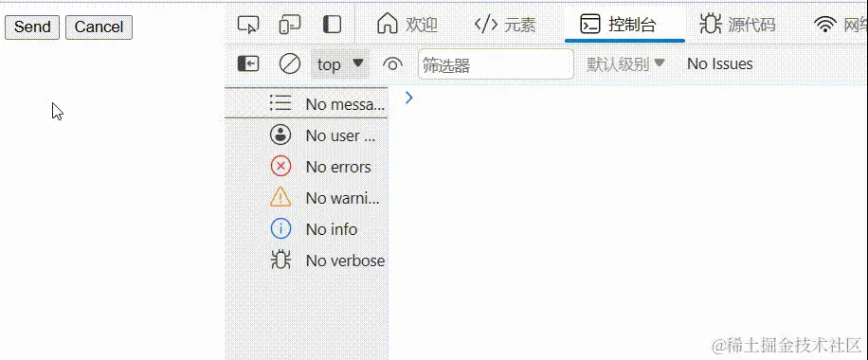Click the Cancel button
Viewport: 868px width, 360px height.
99,27
